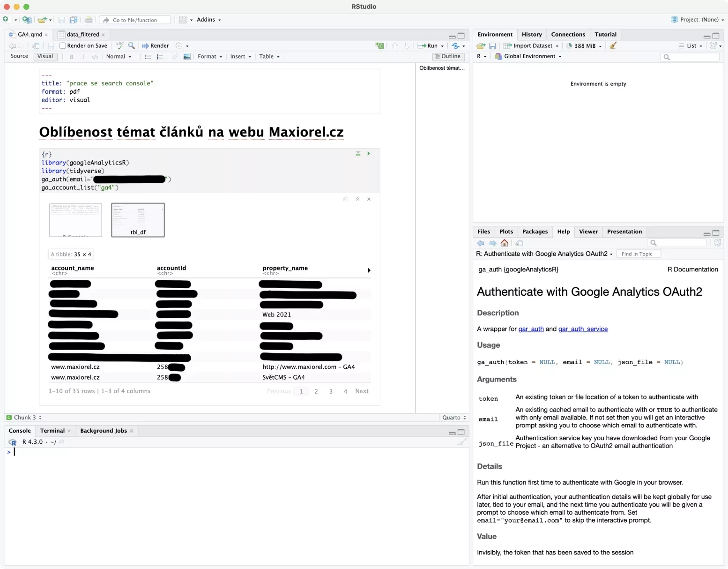Follow the gar_auth_service link
The image size is (728, 569).
[x=583, y=329]
